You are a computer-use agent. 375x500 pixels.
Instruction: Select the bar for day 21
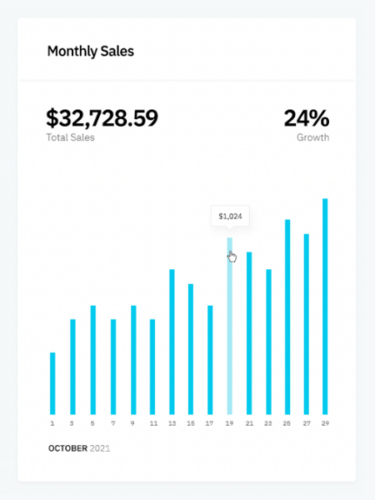(249, 333)
